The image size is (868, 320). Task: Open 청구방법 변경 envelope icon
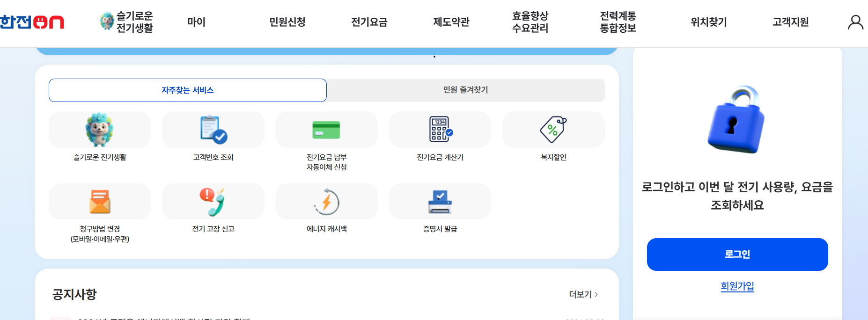pyautogui.click(x=100, y=202)
